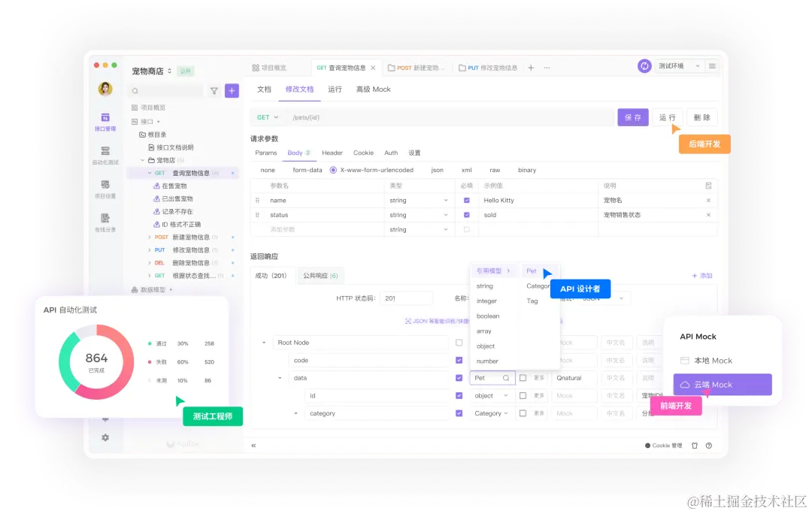
Task: Click the 接口文档说明 document in the tree
Action: point(171,147)
